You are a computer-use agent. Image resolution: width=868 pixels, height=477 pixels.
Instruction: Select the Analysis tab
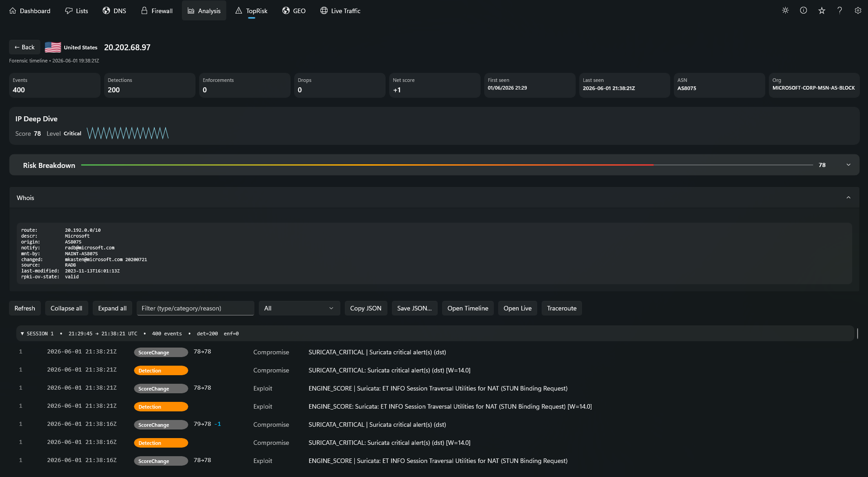(204, 11)
